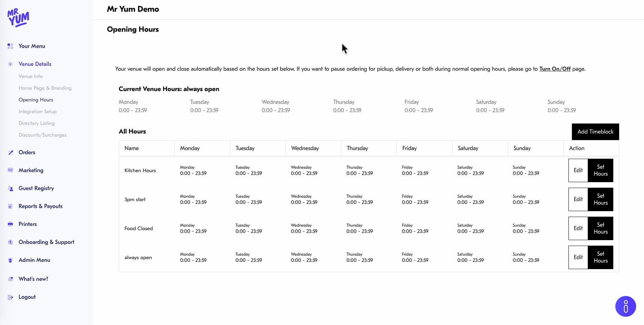The height and width of the screenshot is (325, 644).
Task: Click the Food Closed row name
Action: (139, 228)
